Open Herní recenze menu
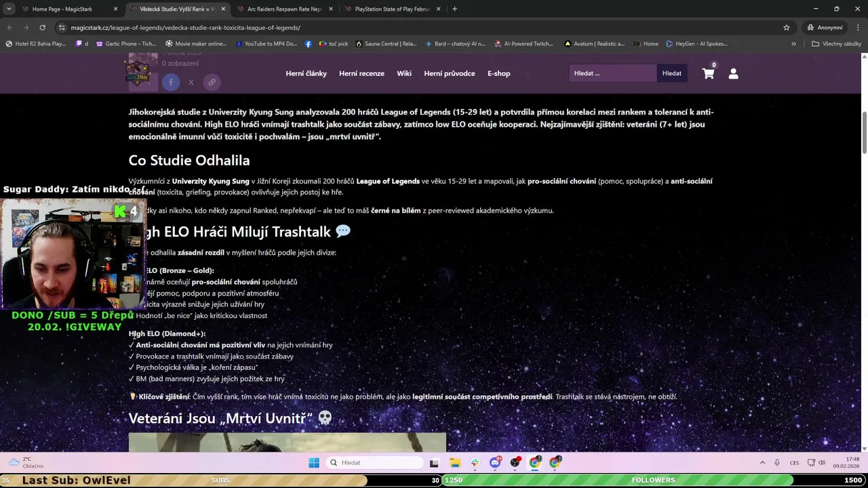 pyautogui.click(x=361, y=73)
